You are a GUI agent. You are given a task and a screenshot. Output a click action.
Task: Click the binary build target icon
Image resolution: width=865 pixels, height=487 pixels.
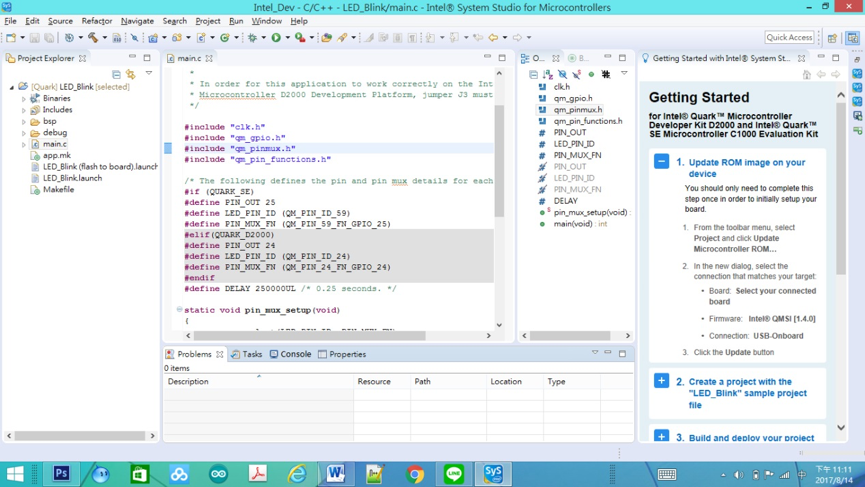(116, 38)
